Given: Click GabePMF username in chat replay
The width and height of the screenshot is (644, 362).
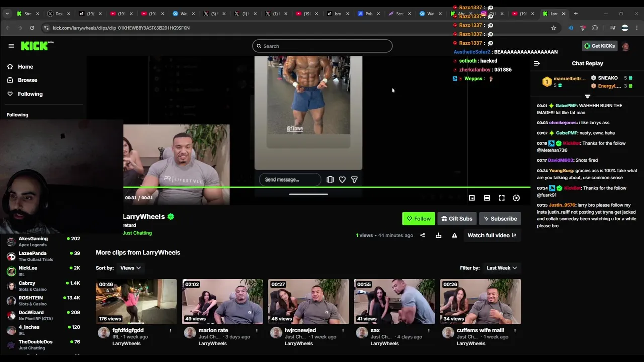Looking at the screenshot, I should tap(566, 106).
